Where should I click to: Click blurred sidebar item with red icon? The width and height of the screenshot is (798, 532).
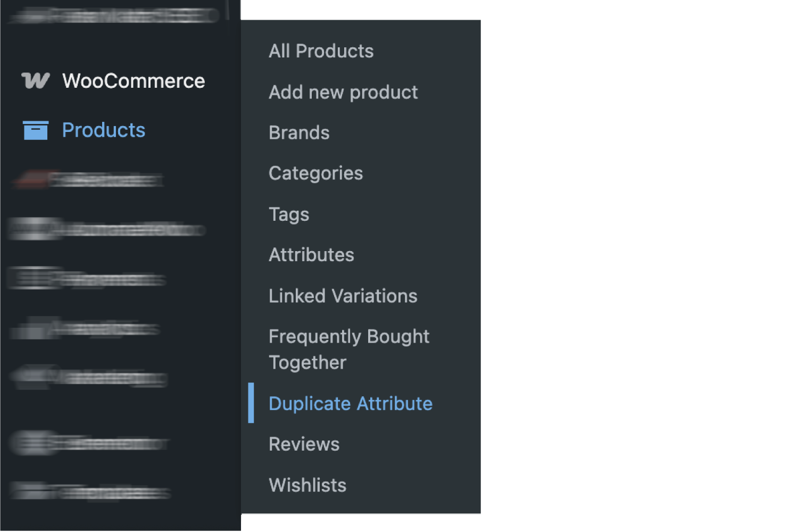(88, 180)
